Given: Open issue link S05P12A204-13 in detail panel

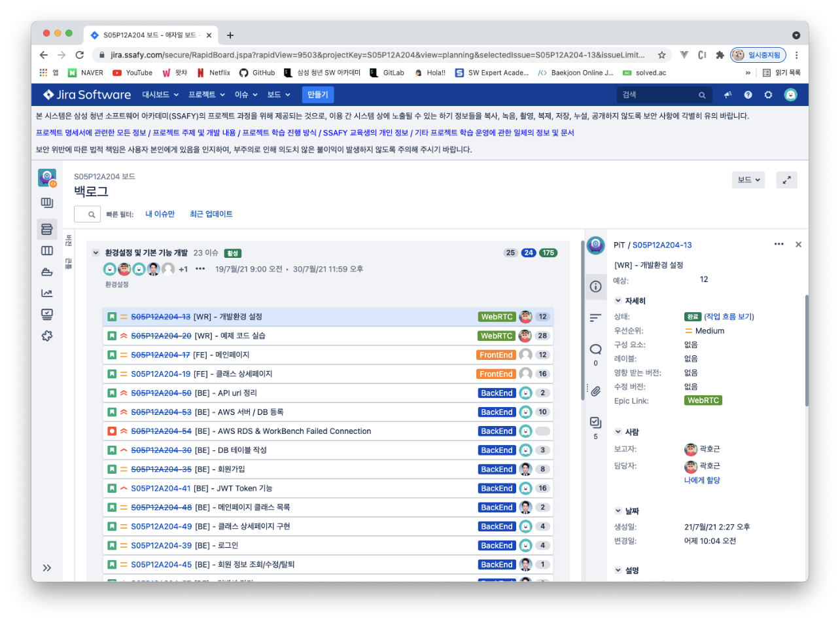Looking at the screenshot, I should coord(662,245).
